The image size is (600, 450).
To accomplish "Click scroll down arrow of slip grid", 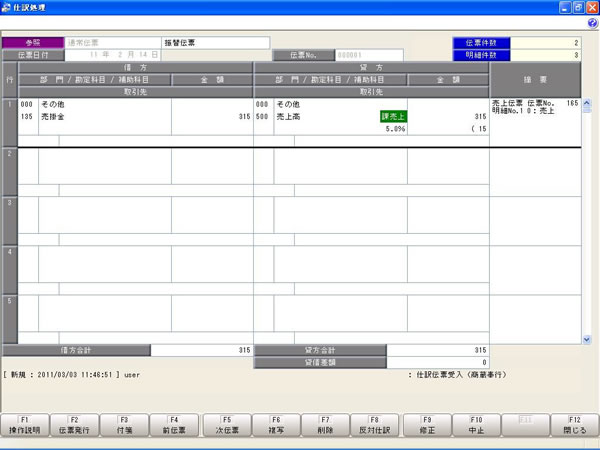I will click(x=587, y=339).
